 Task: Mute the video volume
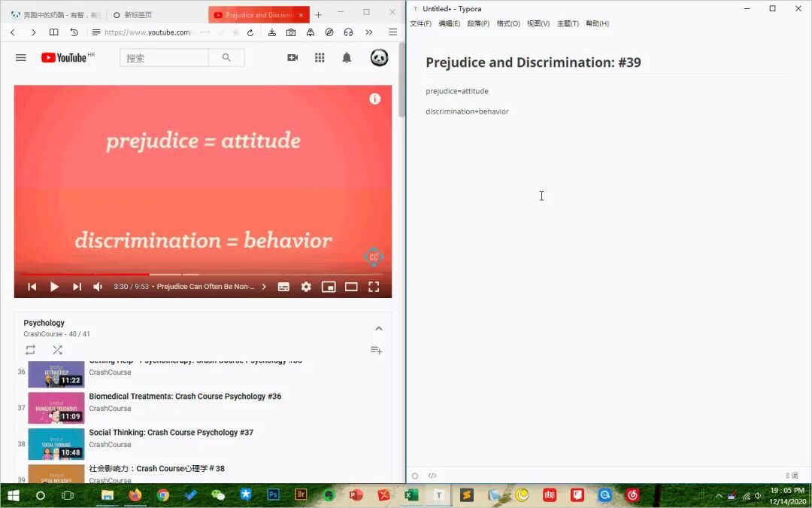98,287
